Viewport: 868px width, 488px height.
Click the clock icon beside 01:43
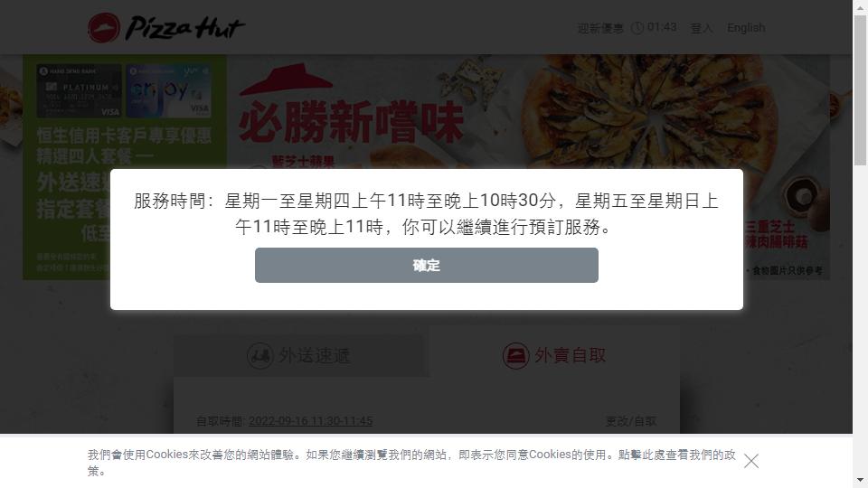point(637,28)
